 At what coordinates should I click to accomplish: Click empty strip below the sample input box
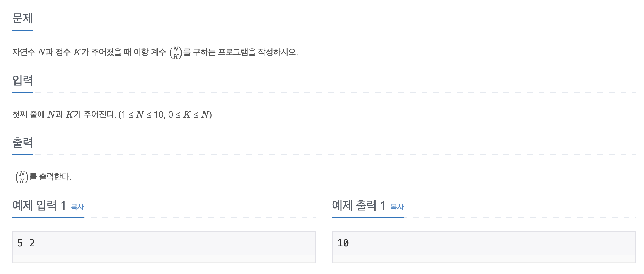click(164, 259)
